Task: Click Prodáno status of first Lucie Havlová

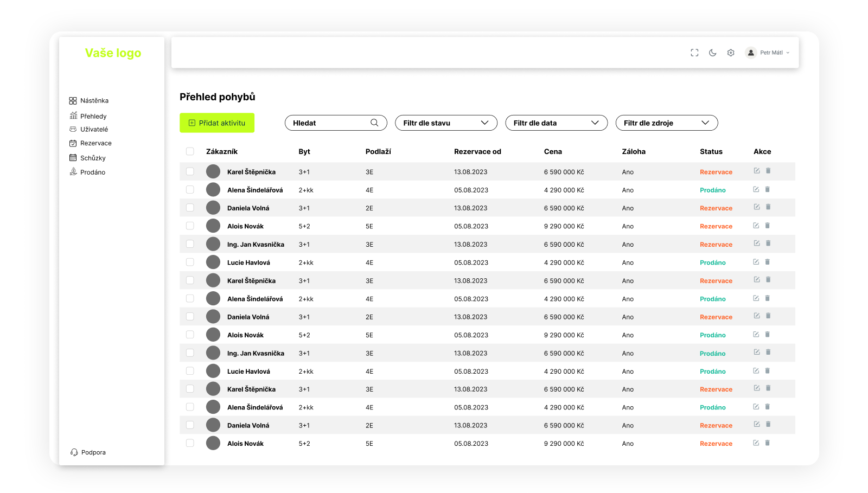Action: tap(713, 262)
